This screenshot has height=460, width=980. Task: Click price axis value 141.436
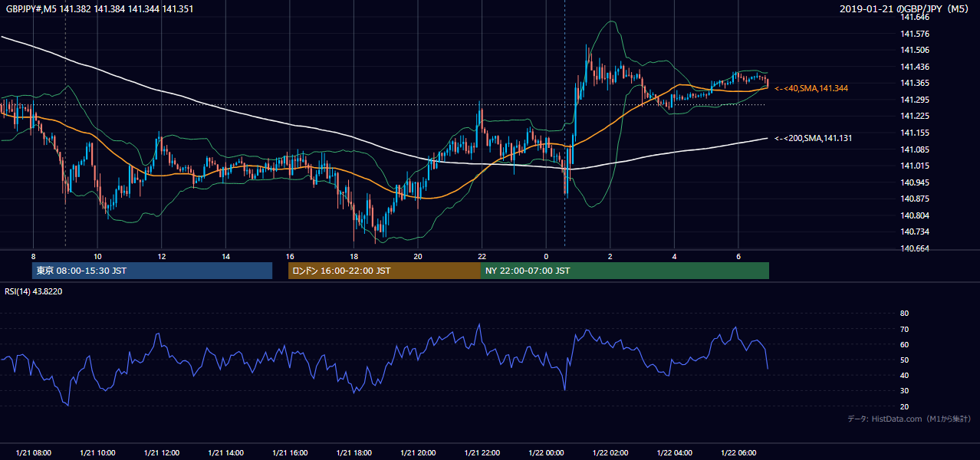pos(915,67)
